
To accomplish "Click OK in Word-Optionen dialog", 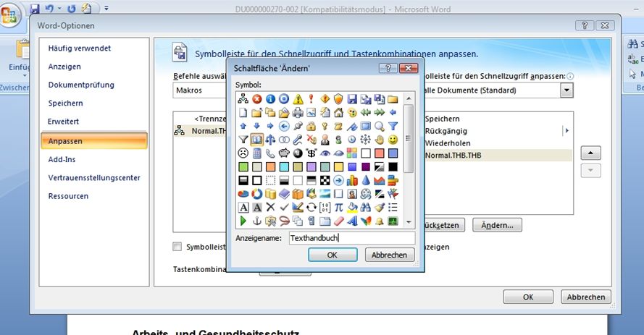I will 528,297.
